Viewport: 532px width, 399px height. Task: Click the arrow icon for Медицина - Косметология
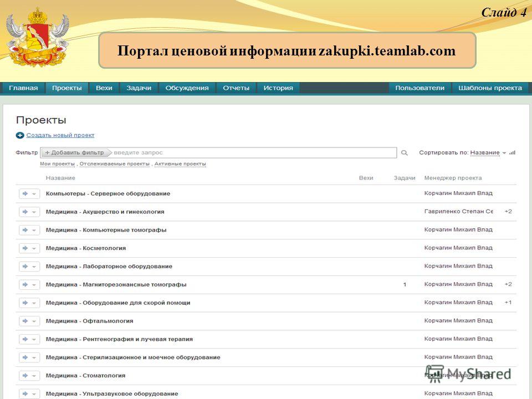[25, 248]
